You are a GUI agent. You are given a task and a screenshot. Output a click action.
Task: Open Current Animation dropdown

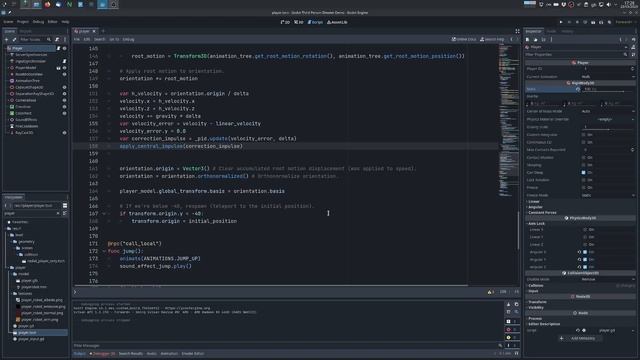pos(608,77)
